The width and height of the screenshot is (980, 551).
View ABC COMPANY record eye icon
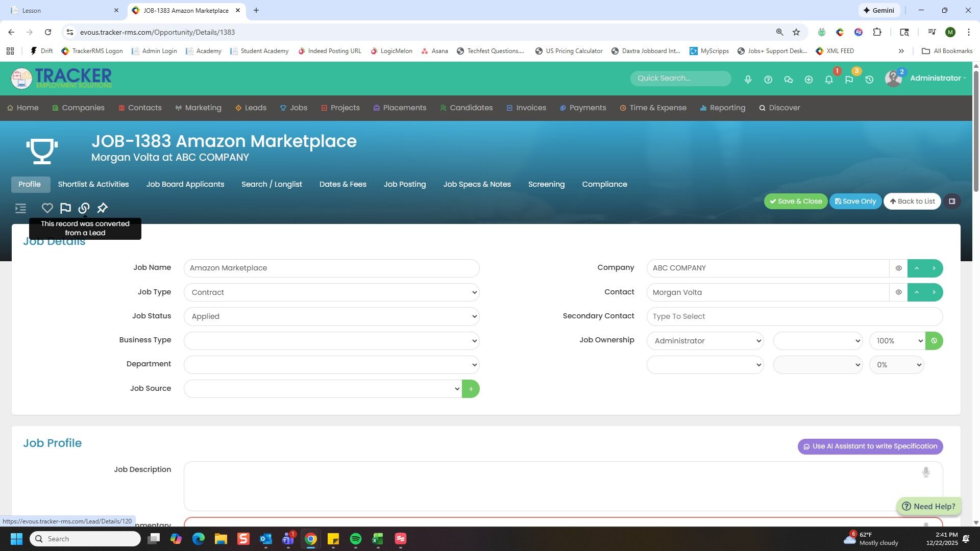[898, 268]
